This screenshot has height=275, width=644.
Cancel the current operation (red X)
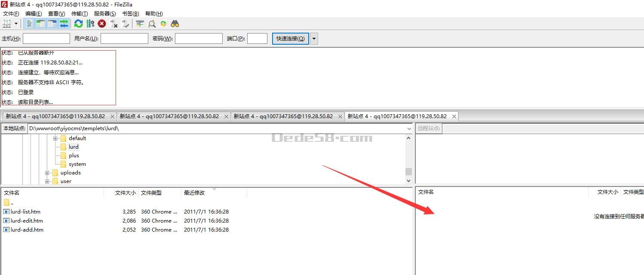tap(101, 24)
